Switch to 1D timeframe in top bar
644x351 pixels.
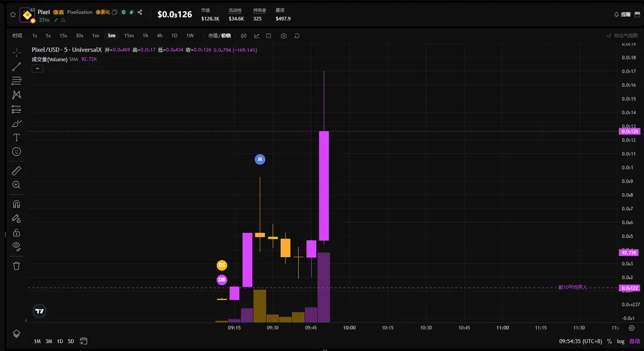coord(174,35)
